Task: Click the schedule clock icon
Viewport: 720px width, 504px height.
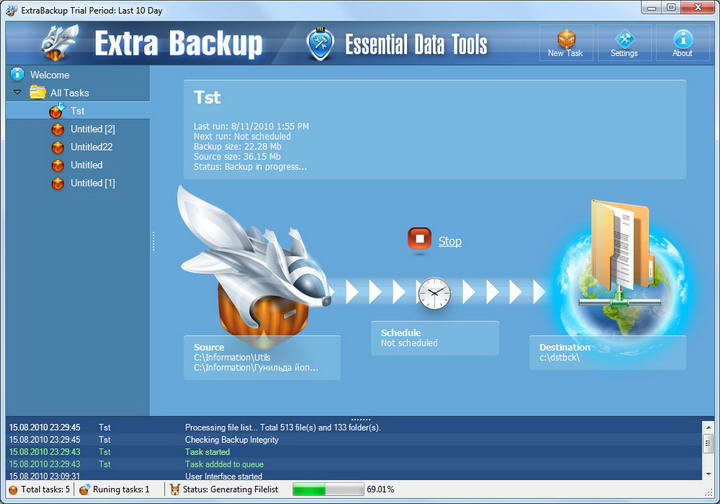Action: (x=434, y=293)
